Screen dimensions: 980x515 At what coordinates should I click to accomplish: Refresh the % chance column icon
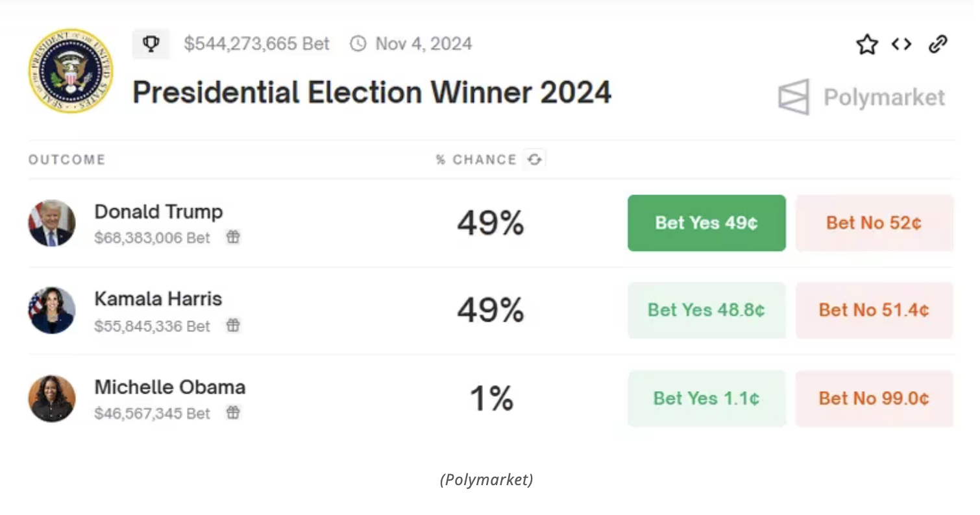tap(534, 160)
